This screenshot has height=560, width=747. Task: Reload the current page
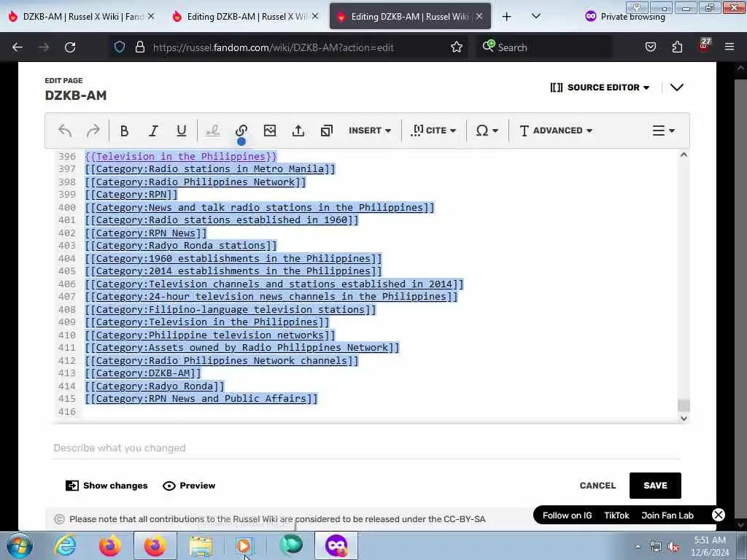(x=70, y=47)
